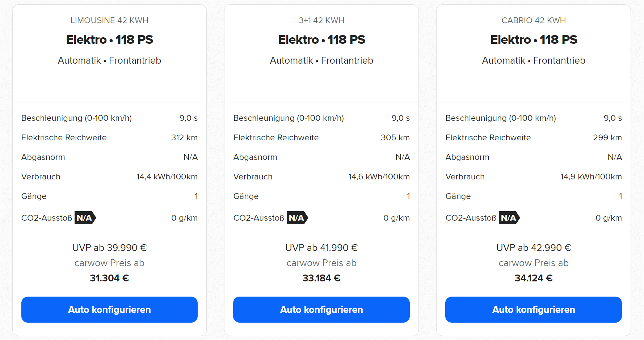Configure the Limousine 42 kWh car
644x340 pixels.
pos(109,310)
